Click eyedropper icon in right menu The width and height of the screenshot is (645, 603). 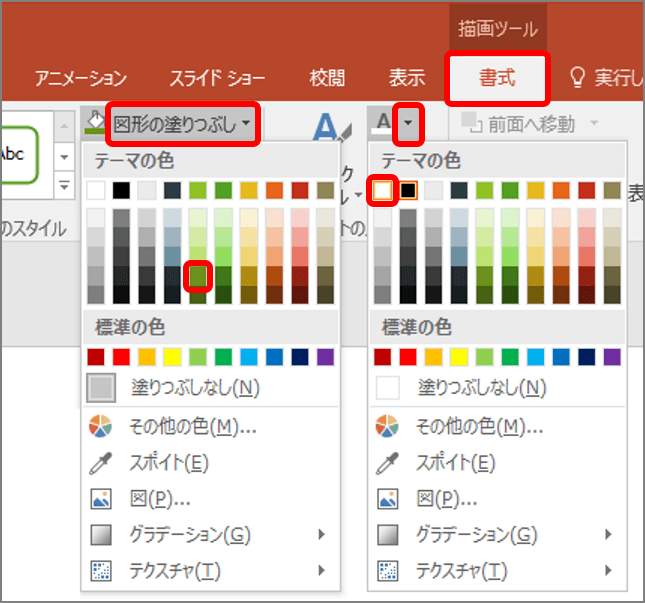click(x=387, y=463)
